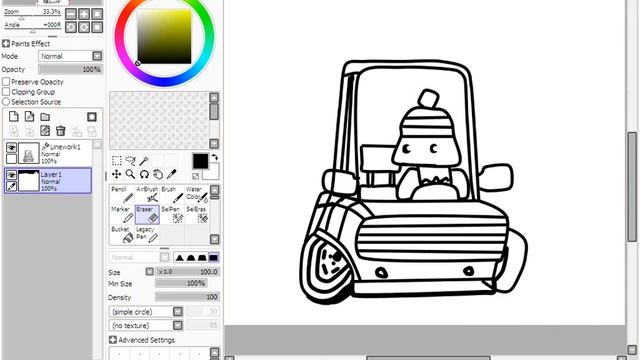Image resolution: width=640 pixels, height=360 pixels.
Task: Open the size multiplier dropdown
Action: [x=150, y=272]
